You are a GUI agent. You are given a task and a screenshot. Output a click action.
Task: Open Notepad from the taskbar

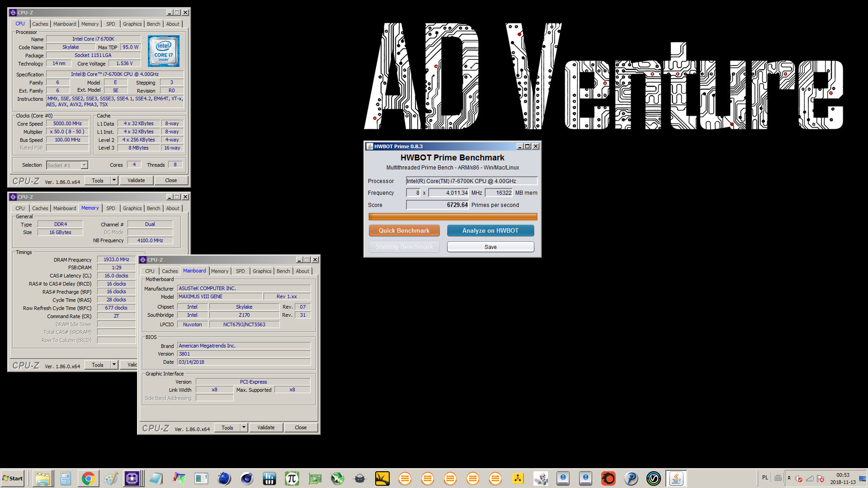point(156,479)
